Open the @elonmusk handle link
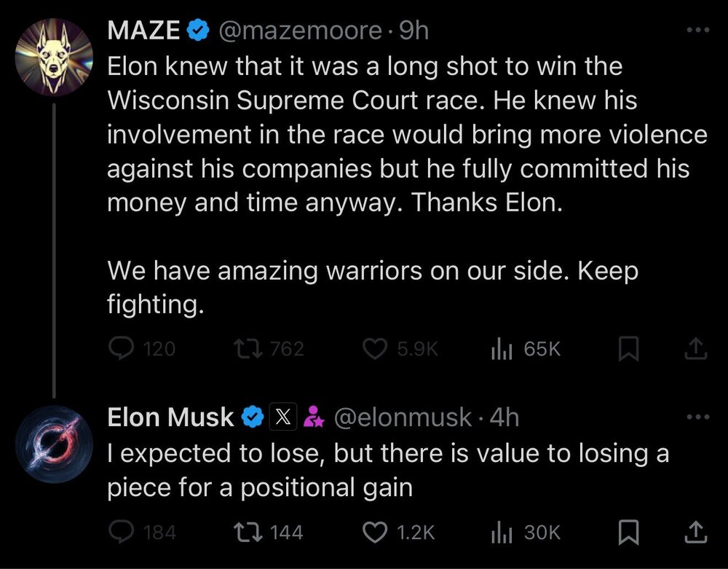 [x=403, y=417]
